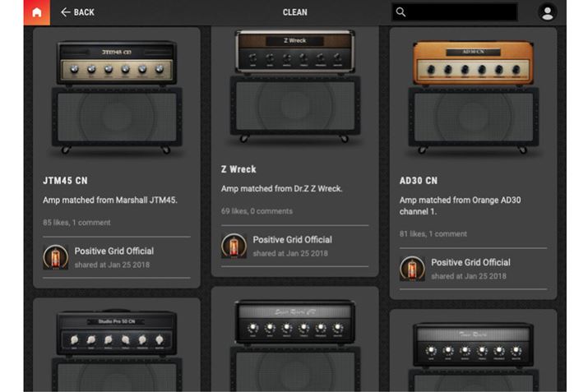Click '69 likes, 0 comments' text

[257, 211]
